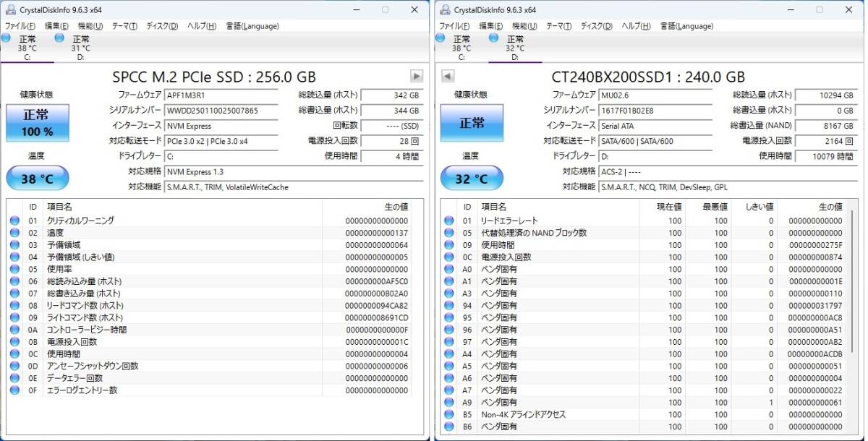Image resolution: width=868 pixels, height=441 pixels.
Task: Click status orb for 使用率 row
Action: (15, 269)
